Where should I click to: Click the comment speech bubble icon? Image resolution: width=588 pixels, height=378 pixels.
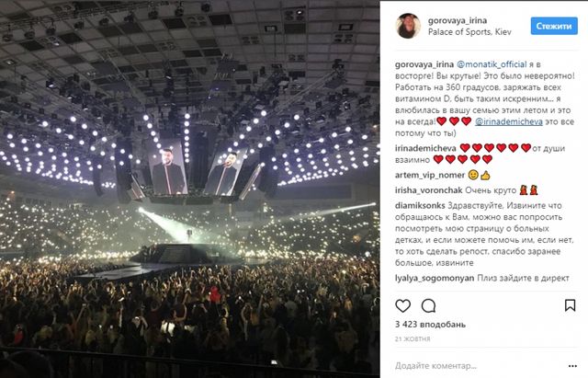click(x=428, y=304)
